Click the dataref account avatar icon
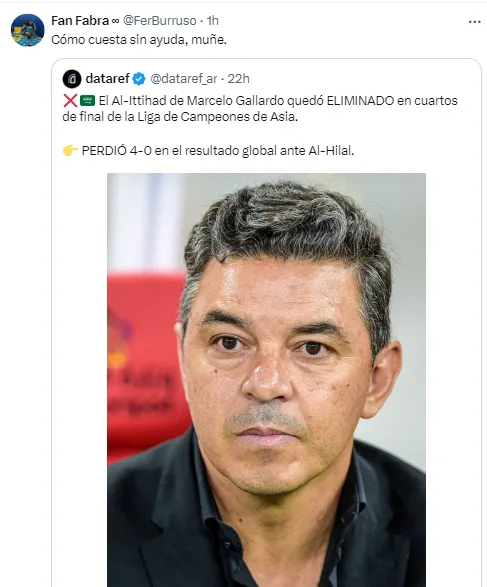487x587 pixels. click(x=72, y=79)
